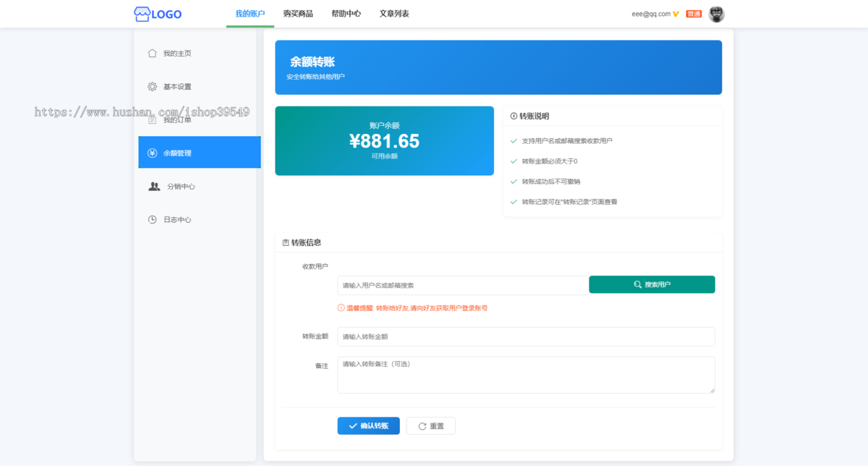The image size is (868, 466).
Task: Click the gear icon beside 基本设置
Action: point(152,86)
